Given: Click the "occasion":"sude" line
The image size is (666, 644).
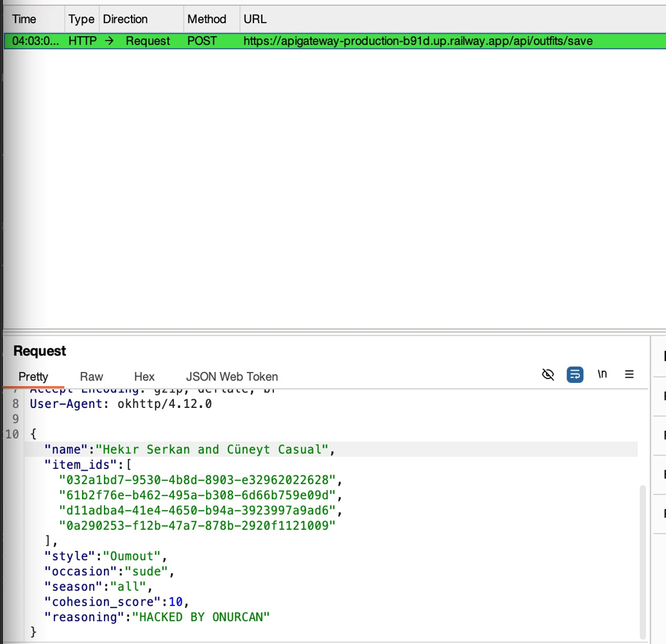Looking at the screenshot, I should coord(108,572).
